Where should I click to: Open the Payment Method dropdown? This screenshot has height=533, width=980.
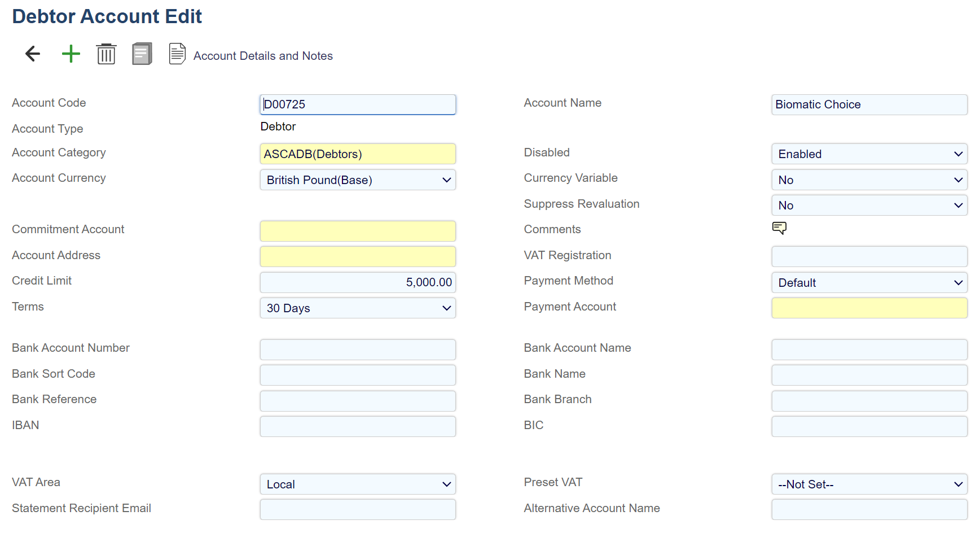point(869,283)
